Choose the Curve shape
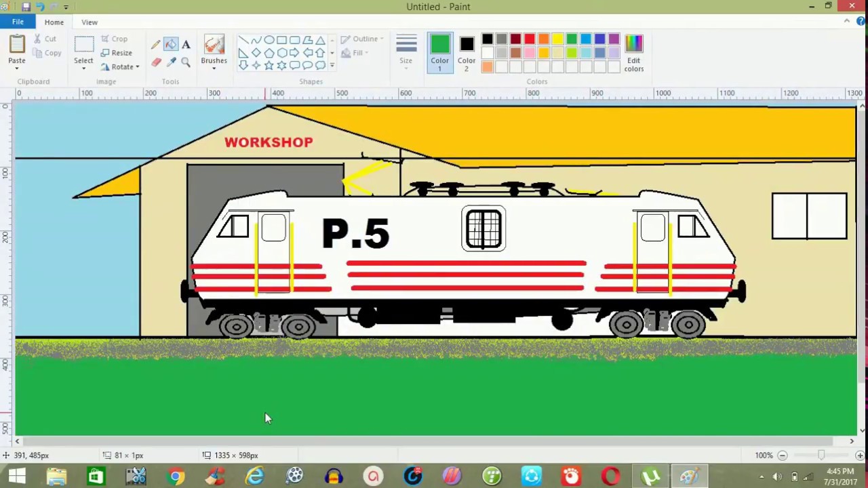The width and height of the screenshot is (868, 488). tap(256, 40)
